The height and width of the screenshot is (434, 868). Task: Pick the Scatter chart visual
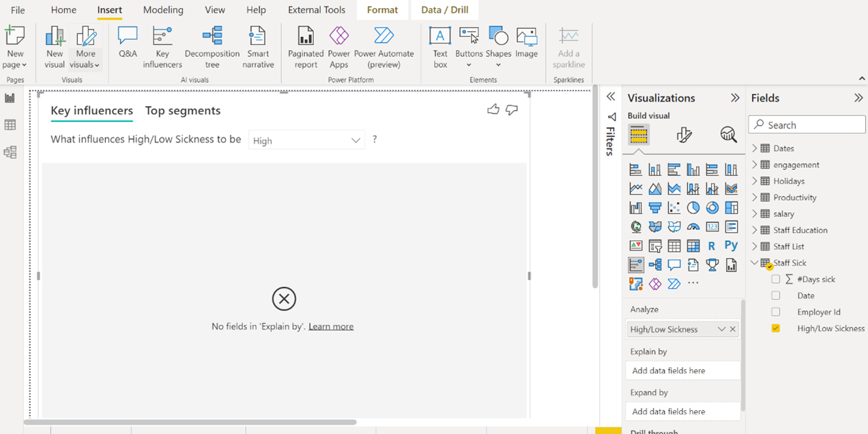coord(674,207)
